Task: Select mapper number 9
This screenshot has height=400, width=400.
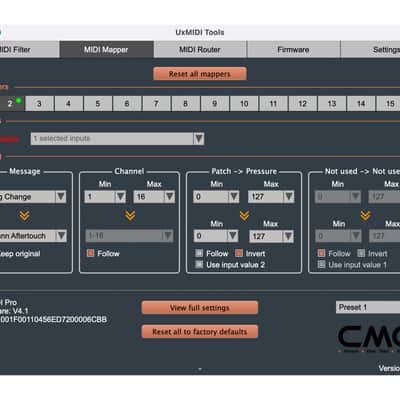Action: (x=215, y=103)
